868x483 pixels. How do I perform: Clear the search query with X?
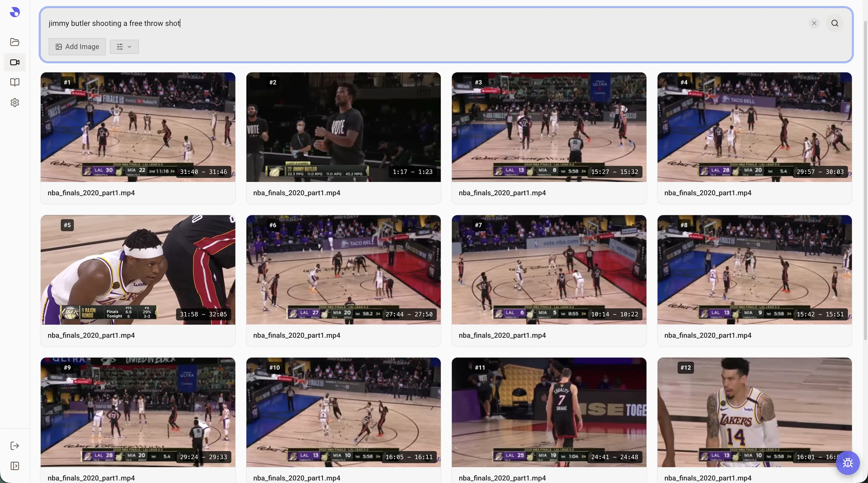(x=814, y=23)
